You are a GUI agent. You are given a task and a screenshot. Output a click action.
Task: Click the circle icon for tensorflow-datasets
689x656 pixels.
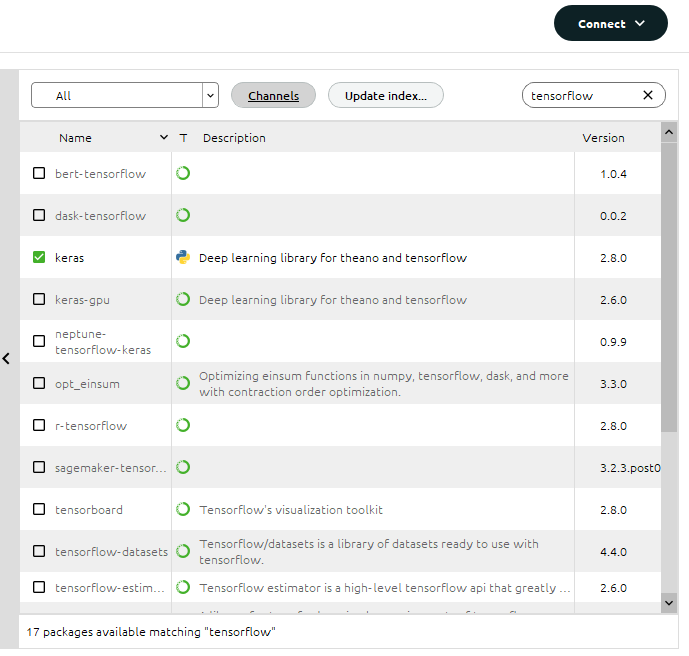pos(183,551)
